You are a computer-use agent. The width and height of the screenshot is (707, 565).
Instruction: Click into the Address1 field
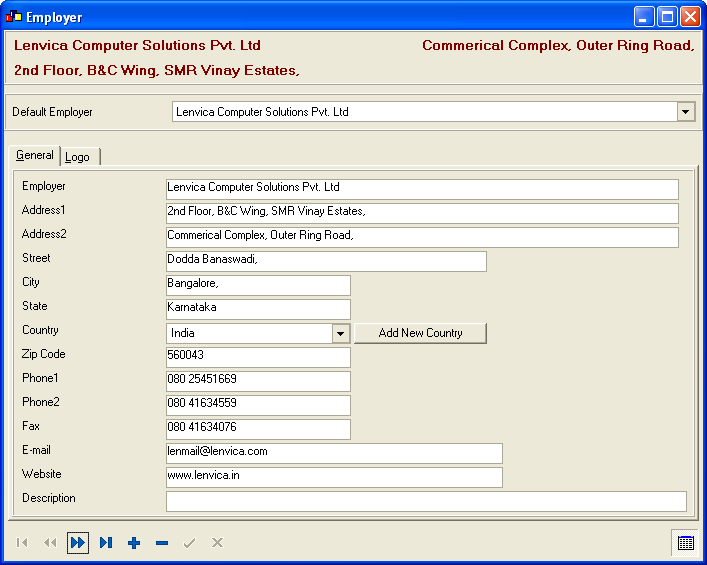click(422, 213)
